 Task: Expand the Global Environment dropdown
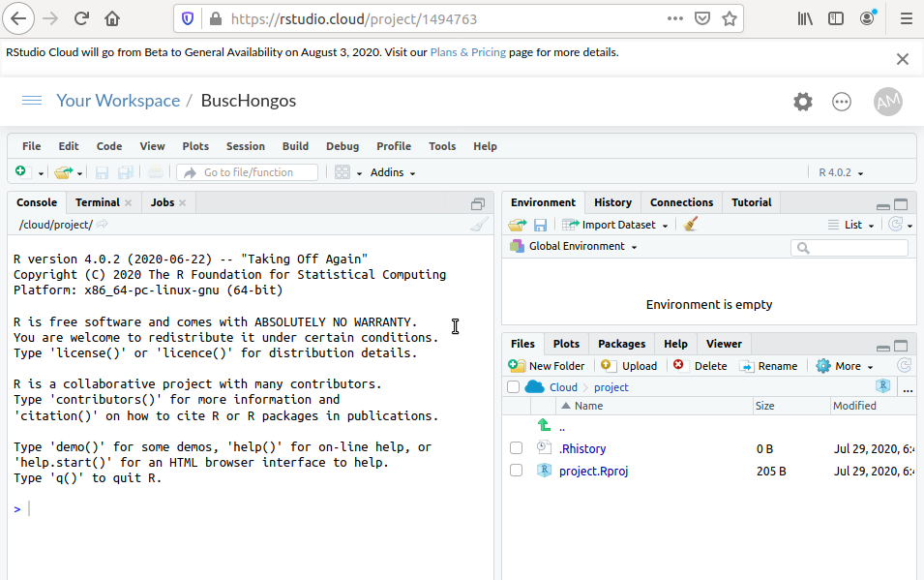[x=575, y=247]
